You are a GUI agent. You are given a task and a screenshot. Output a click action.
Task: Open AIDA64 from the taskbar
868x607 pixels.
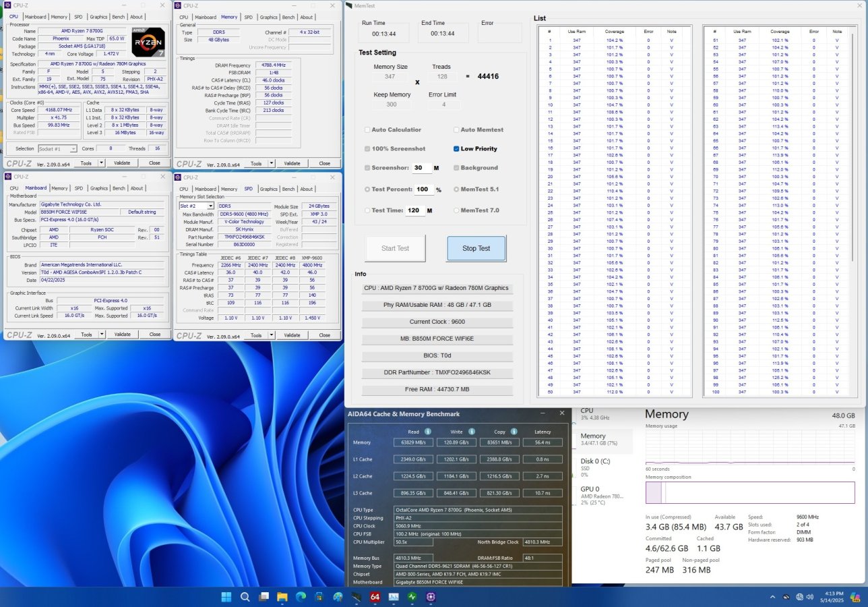[375, 597]
